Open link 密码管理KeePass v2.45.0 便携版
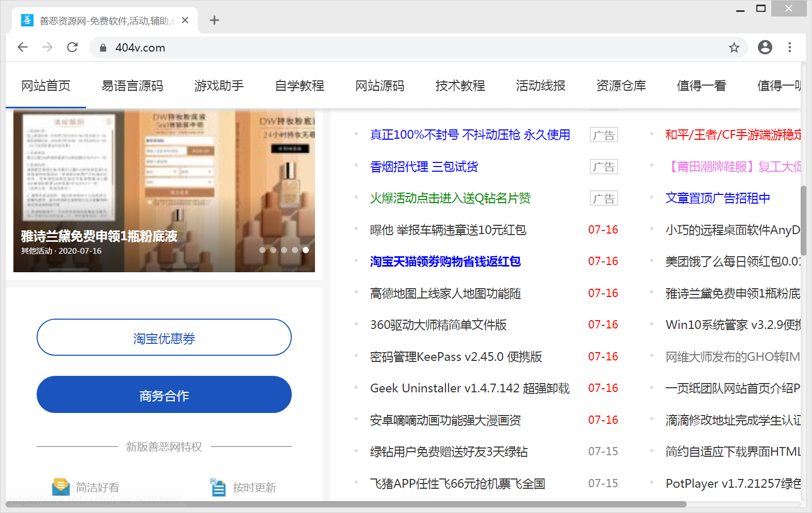 [x=456, y=357]
